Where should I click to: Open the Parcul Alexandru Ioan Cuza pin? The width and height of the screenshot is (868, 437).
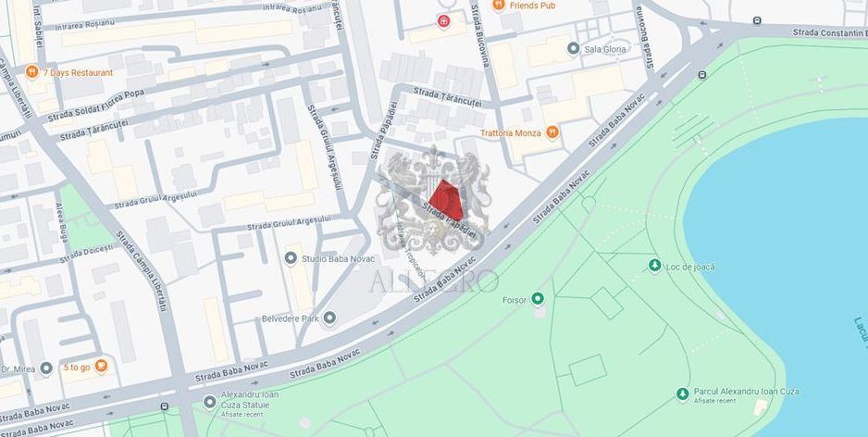point(683,394)
